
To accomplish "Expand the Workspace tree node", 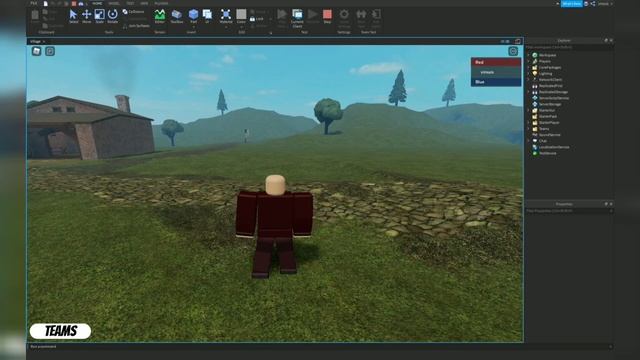I will (529, 55).
